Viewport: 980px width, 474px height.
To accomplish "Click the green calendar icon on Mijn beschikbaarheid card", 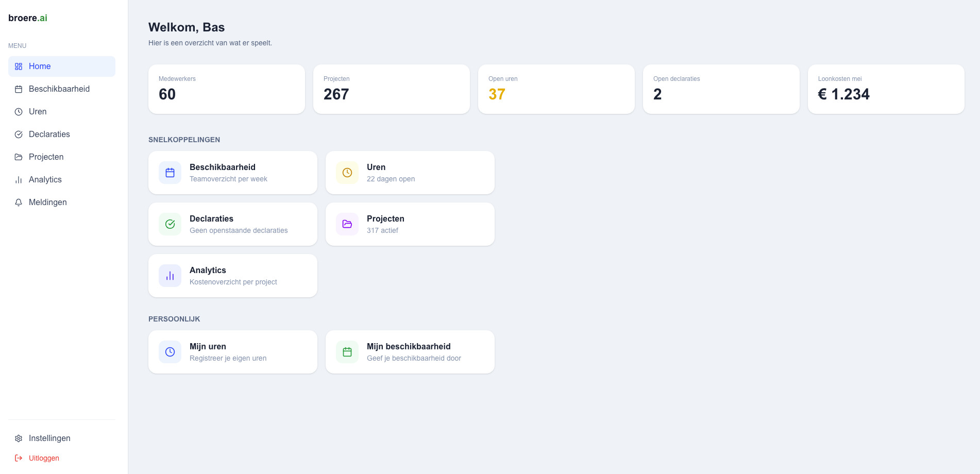I will click(347, 352).
